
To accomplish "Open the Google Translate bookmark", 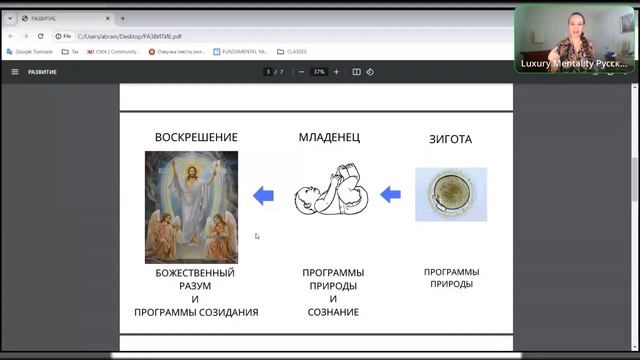I will pyautogui.click(x=30, y=52).
